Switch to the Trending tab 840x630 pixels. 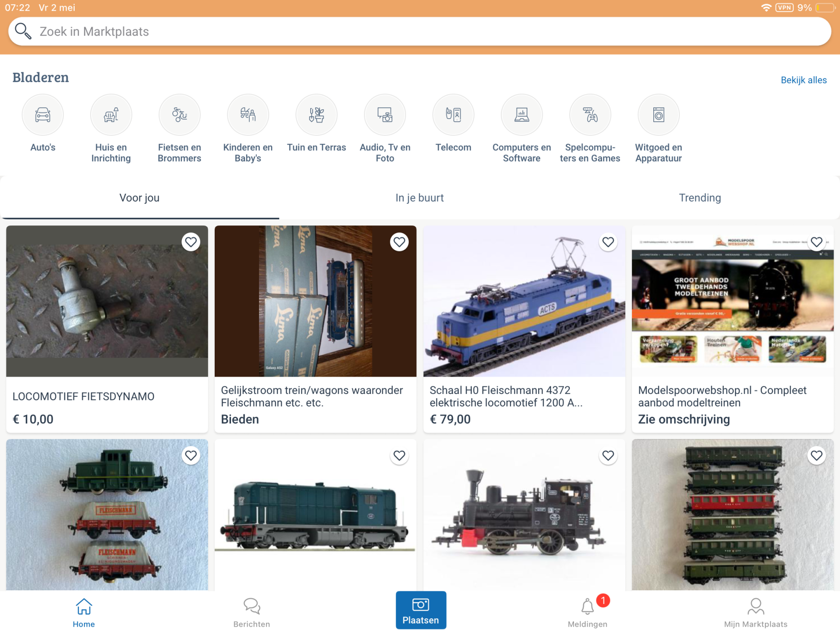(700, 198)
